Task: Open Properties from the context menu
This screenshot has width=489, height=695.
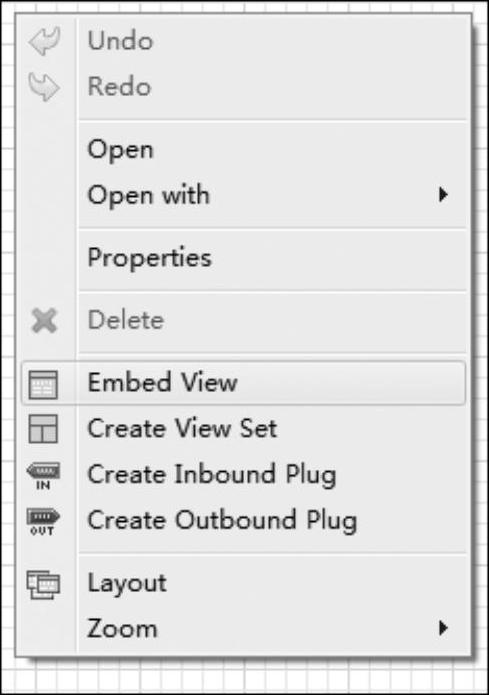Action: pyautogui.click(x=149, y=258)
